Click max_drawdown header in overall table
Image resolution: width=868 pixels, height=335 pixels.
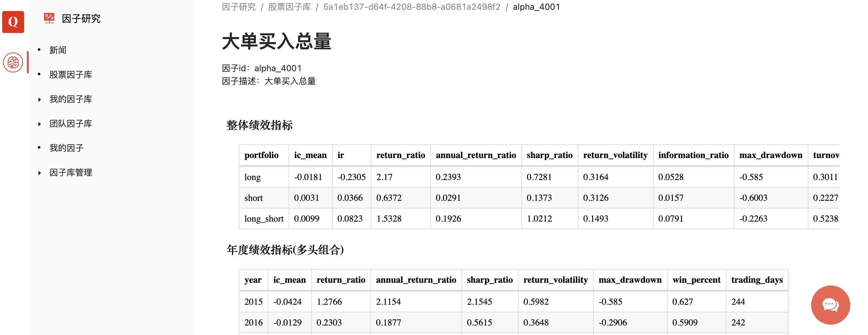pos(771,155)
